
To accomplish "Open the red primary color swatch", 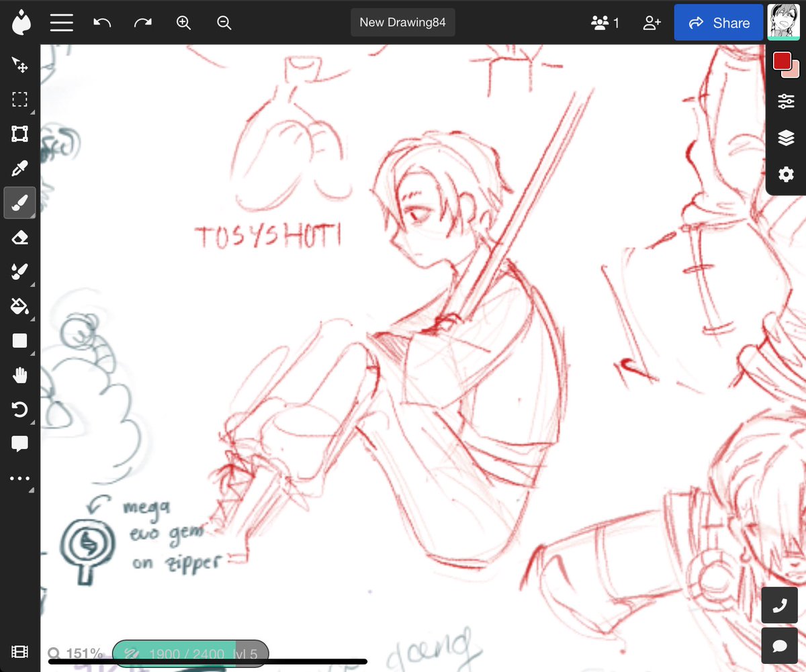I will [782, 61].
